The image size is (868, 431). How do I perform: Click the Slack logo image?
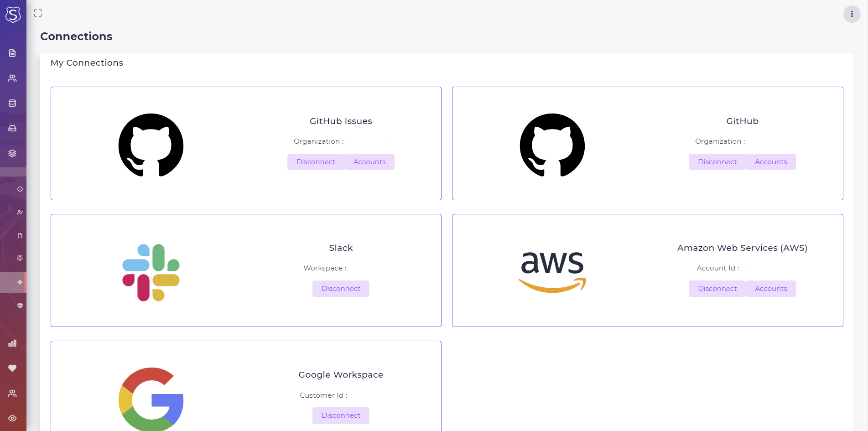pos(151,272)
